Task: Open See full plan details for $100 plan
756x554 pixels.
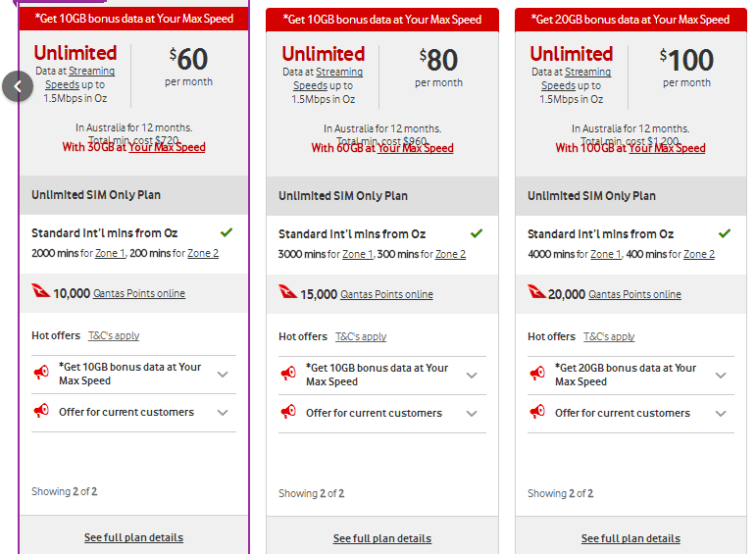Action: pyautogui.click(x=630, y=538)
